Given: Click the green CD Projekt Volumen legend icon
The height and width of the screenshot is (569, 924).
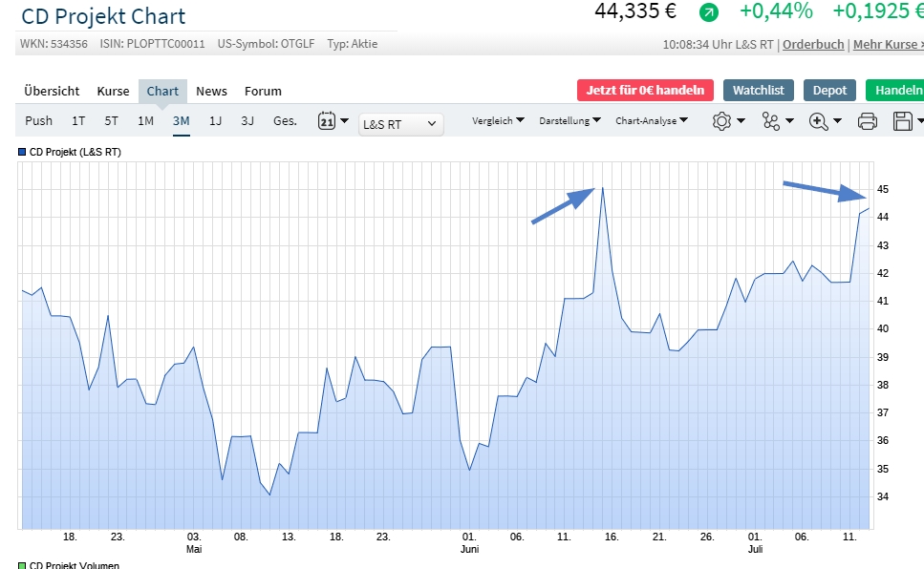Looking at the screenshot, I should [x=22, y=565].
